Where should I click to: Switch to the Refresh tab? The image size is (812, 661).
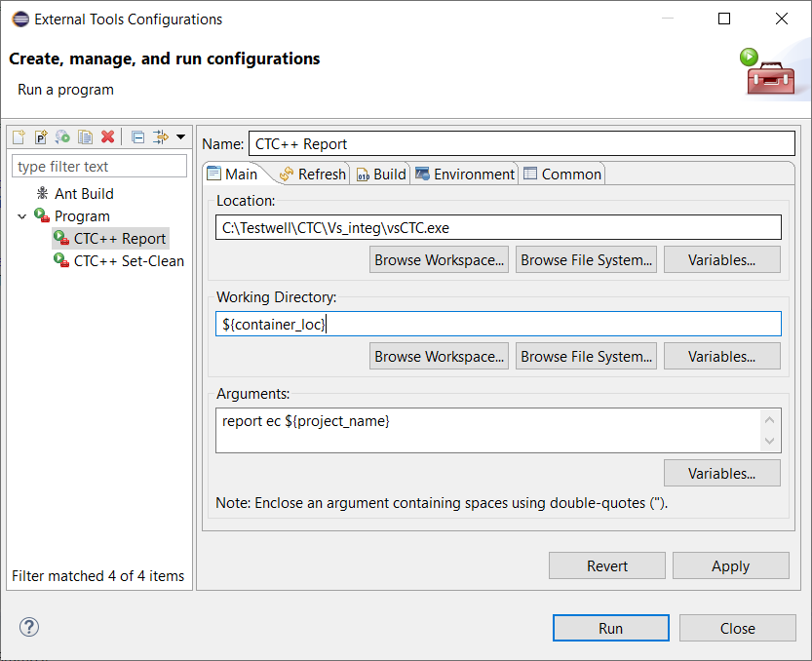(x=312, y=175)
